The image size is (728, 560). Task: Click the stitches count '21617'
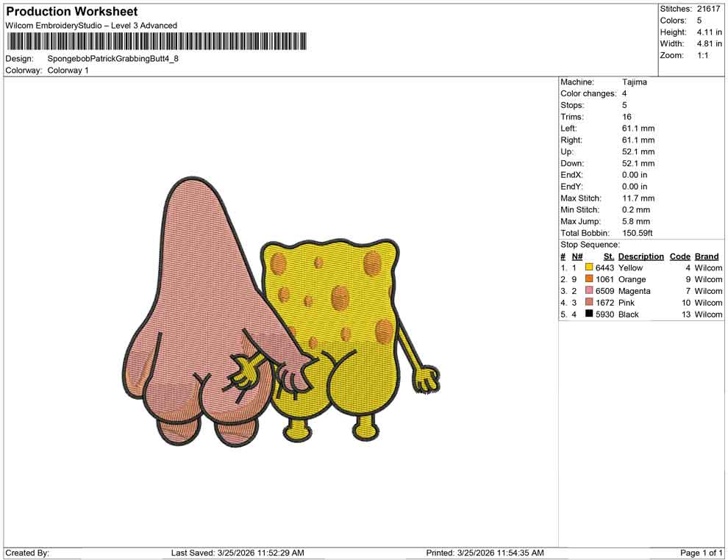coord(708,9)
